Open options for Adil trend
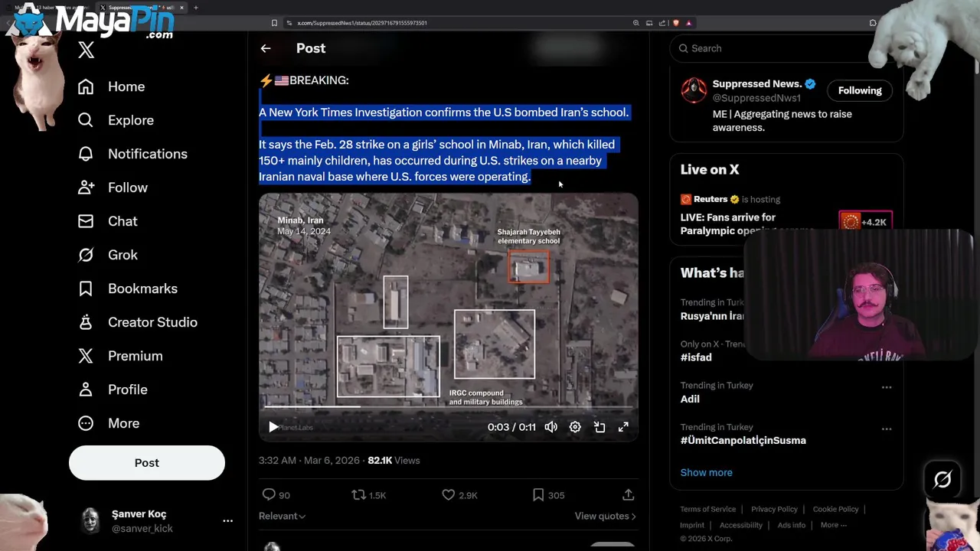 887,387
